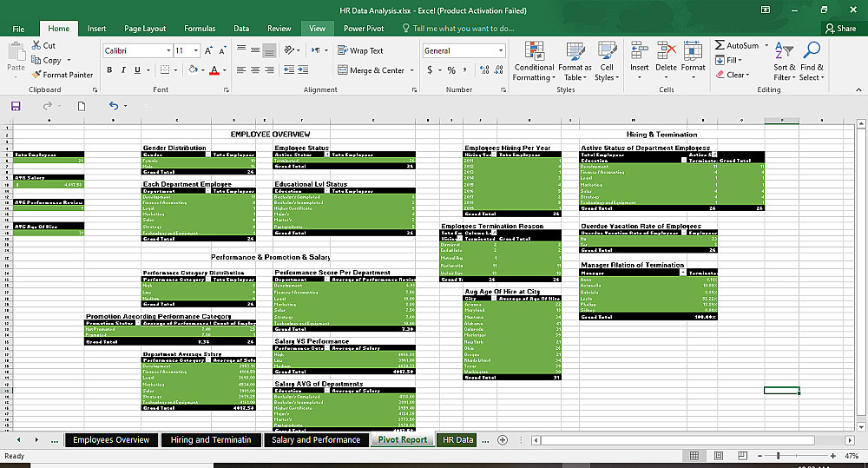This screenshot has height=468, width=868.
Task: Click the Insert cells icon
Action: (640, 50)
